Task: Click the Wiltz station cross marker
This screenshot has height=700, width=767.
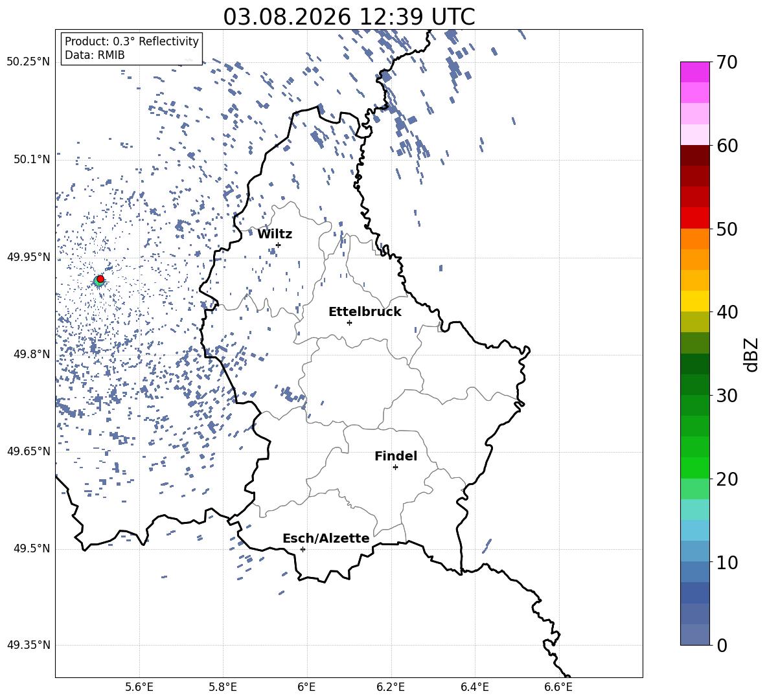Action: click(x=279, y=245)
